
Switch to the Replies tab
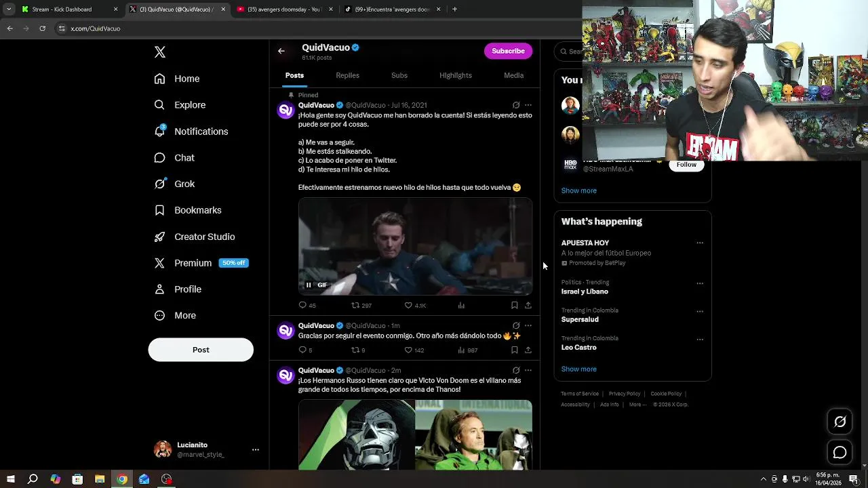pos(347,75)
